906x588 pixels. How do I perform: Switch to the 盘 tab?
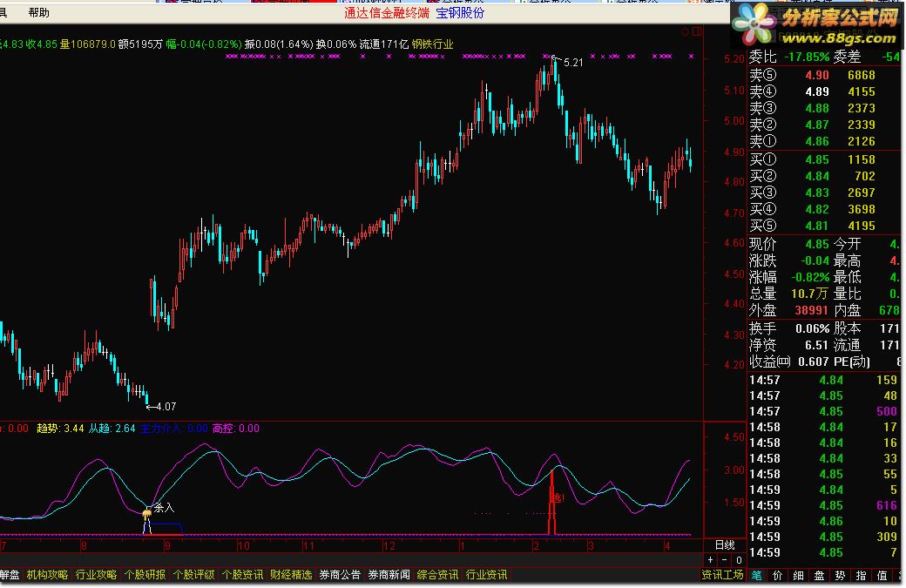point(819,575)
